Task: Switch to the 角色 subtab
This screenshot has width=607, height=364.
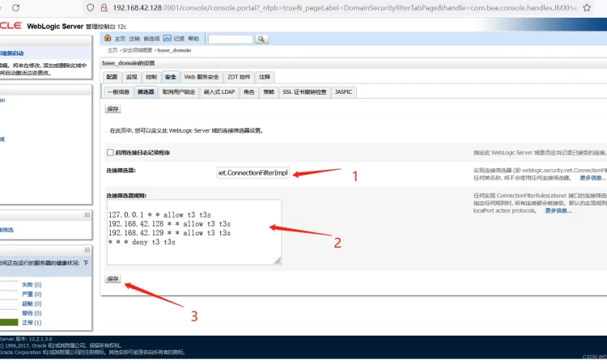Action: [x=249, y=92]
